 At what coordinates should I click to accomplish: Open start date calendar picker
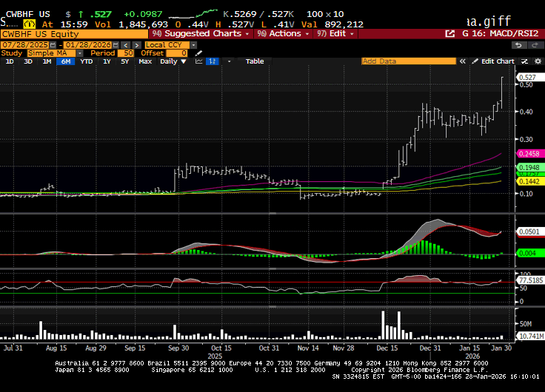[x=53, y=45]
